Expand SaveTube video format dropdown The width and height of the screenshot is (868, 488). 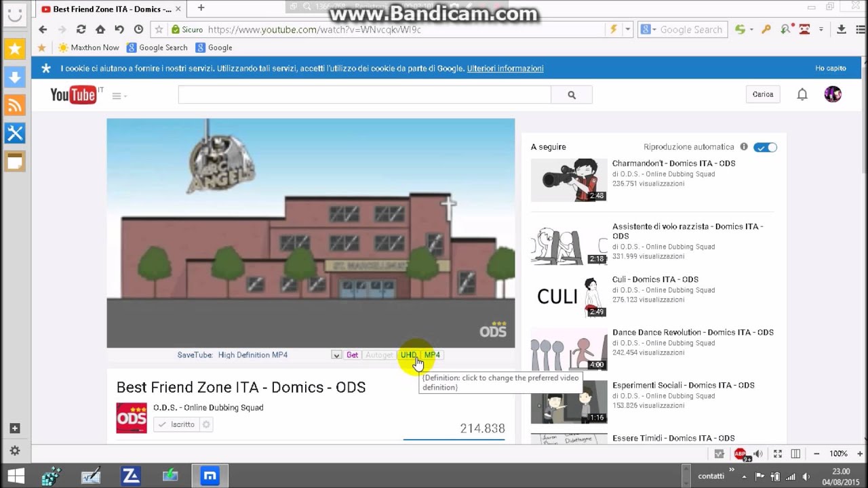tap(336, 354)
